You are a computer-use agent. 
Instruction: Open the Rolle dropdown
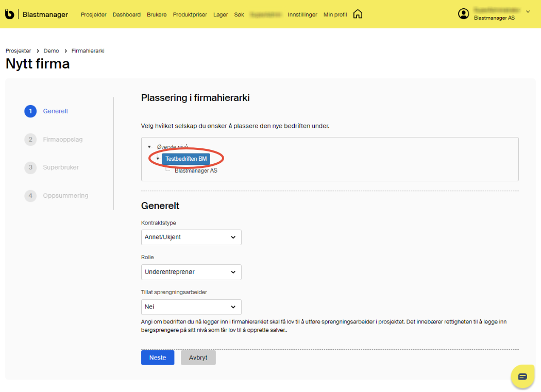(191, 272)
